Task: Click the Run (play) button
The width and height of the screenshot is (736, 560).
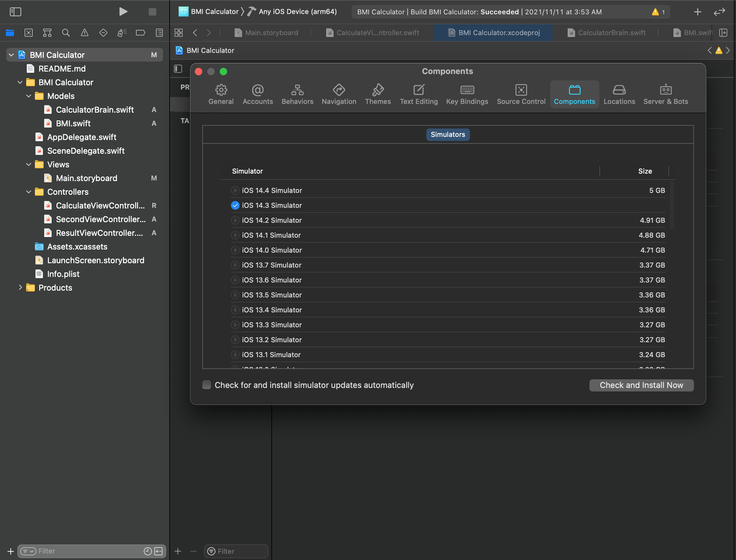Action: [123, 12]
